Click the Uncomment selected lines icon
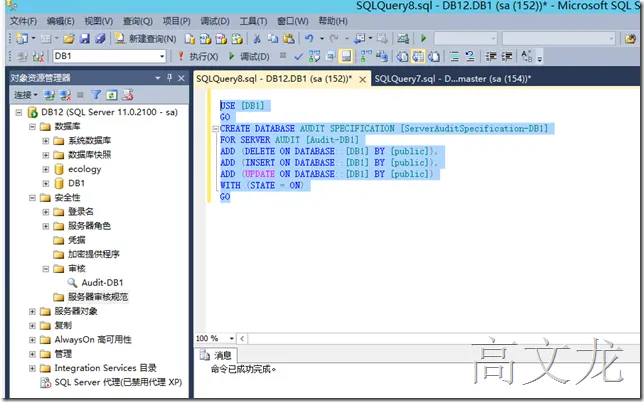Image resolution: width=644 pixels, height=402 pixels. (470, 56)
